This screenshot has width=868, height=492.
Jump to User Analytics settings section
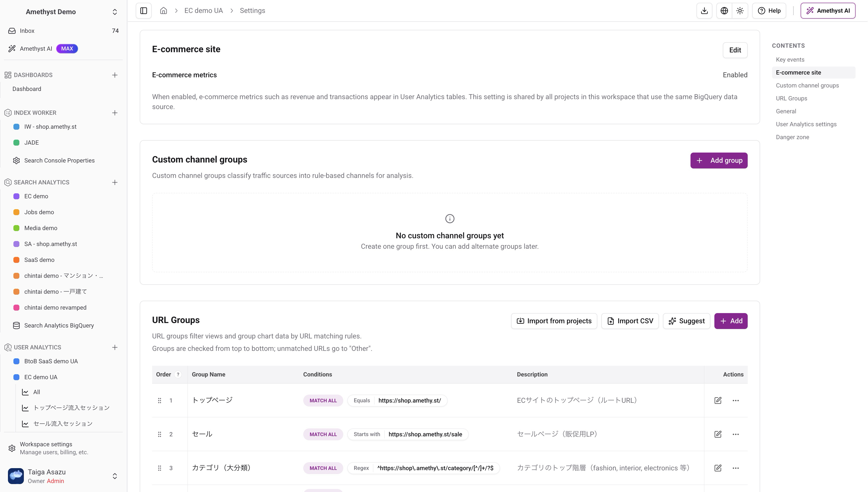pos(806,124)
